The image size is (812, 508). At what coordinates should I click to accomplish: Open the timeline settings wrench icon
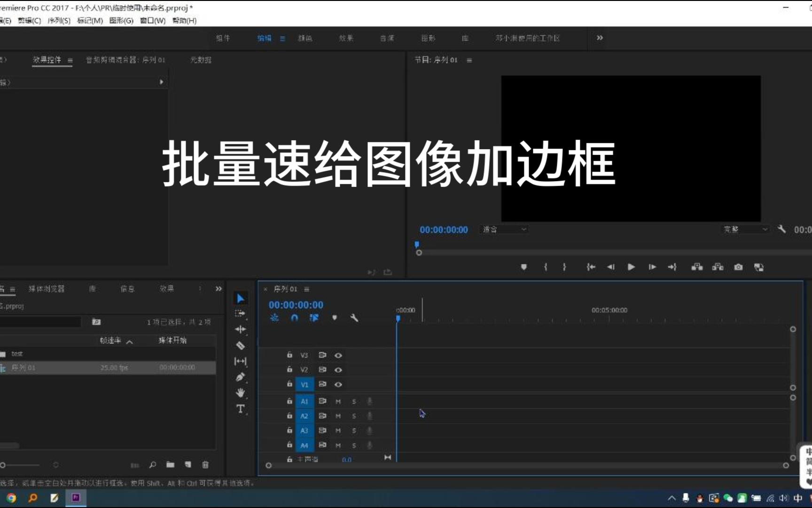point(355,318)
